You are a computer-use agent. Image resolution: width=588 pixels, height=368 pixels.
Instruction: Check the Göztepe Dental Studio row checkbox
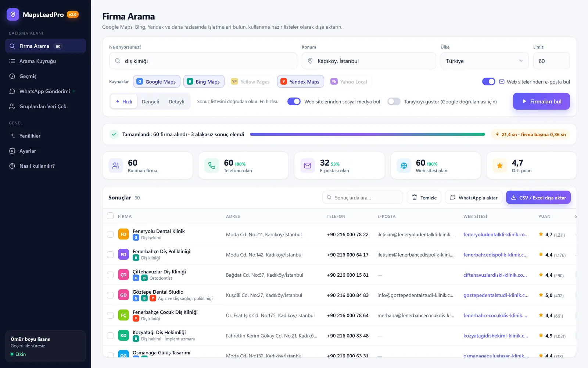(x=110, y=295)
